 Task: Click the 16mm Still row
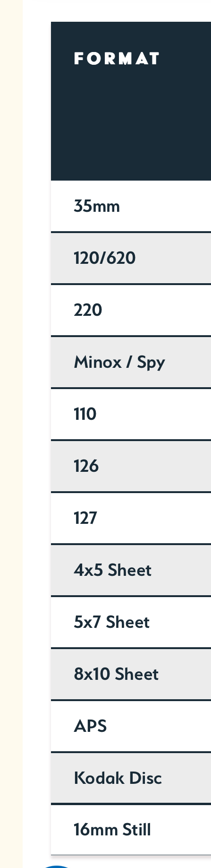click(131, 830)
